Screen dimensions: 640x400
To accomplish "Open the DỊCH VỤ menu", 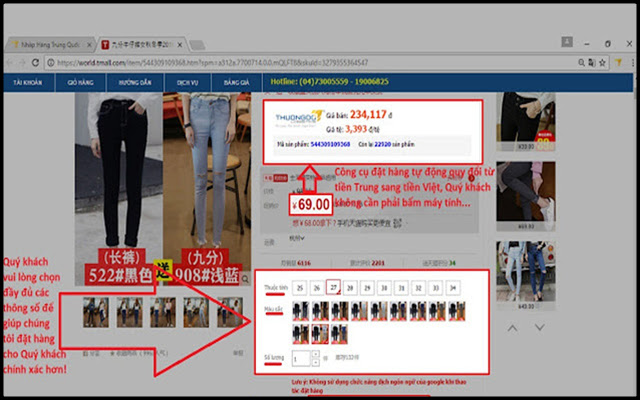I will click(188, 82).
